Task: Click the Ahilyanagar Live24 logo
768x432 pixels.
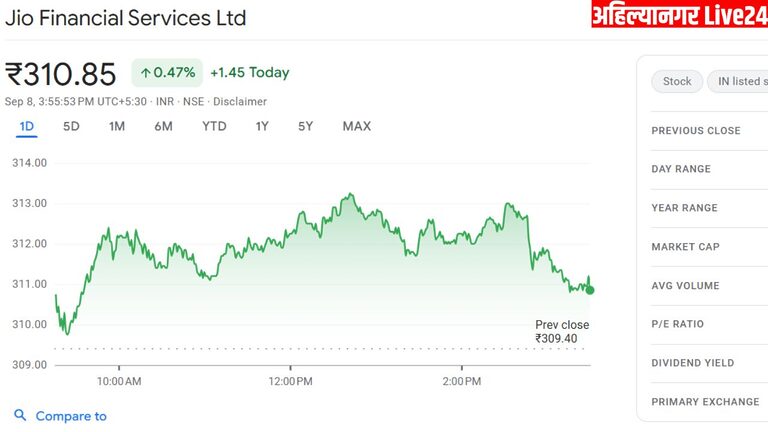Action: 679,15
